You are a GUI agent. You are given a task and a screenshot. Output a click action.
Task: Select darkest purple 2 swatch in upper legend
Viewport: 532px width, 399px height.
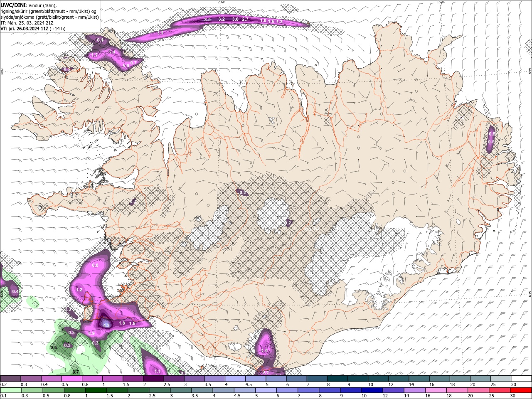[153, 379]
